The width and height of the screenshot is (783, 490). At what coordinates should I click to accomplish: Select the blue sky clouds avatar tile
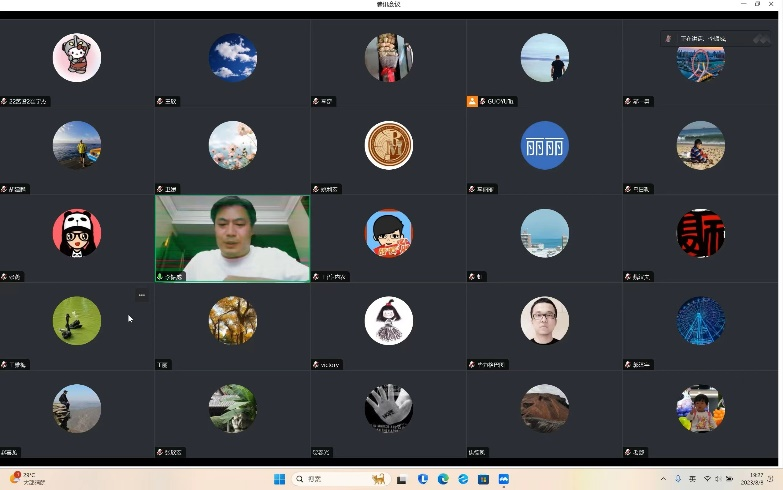pyautogui.click(x=233, y=58)
